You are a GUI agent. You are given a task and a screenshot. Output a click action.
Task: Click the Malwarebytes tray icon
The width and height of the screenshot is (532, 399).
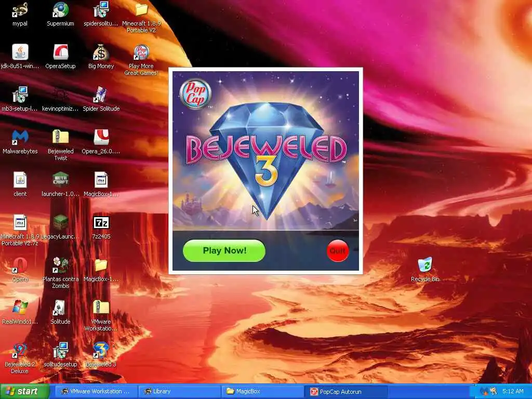click(484, 392)
